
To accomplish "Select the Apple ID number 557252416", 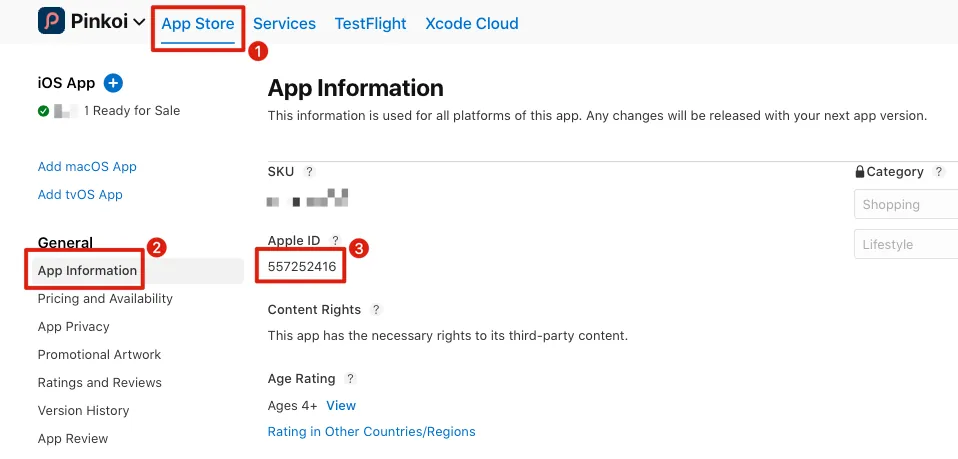I will [302, 266].
